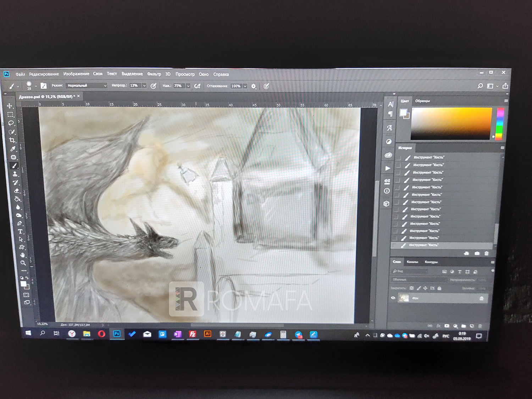Toggle visibility of the Фон layer
The image size is (532, 399).
click(x=393, y=298)
